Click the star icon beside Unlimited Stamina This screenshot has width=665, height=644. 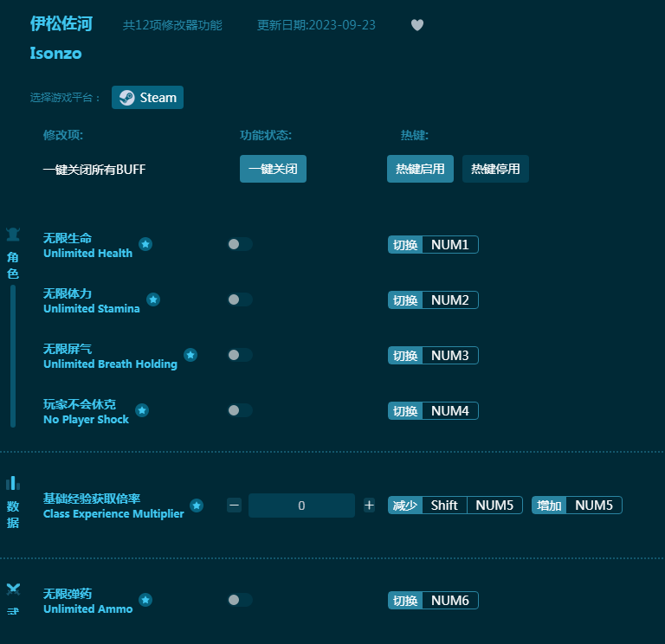click(x=153, y=299)
